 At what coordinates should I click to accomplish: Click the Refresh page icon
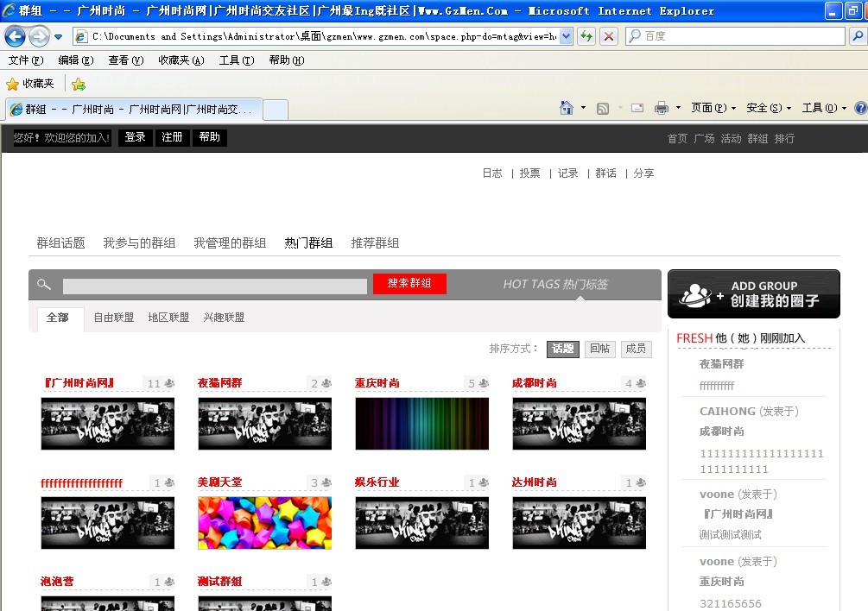tap(586, 36)
